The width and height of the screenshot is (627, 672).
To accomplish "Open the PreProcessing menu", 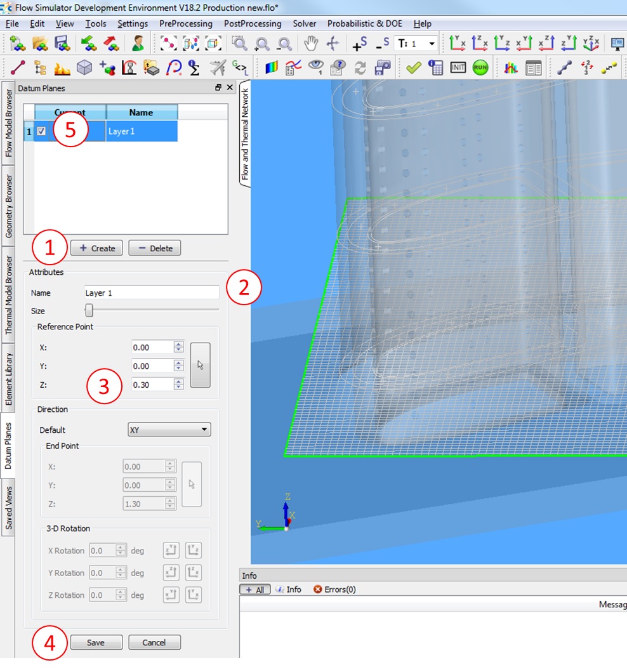I will pos(185,23).
